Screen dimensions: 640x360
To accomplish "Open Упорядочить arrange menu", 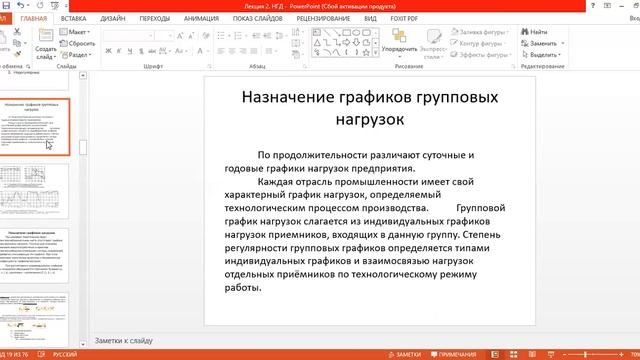I will [x=399, y=43].
